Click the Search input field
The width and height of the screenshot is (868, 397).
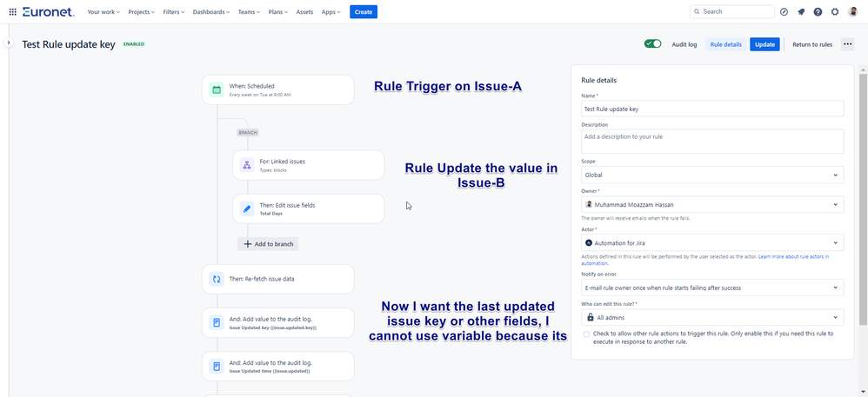coord(731,11)
